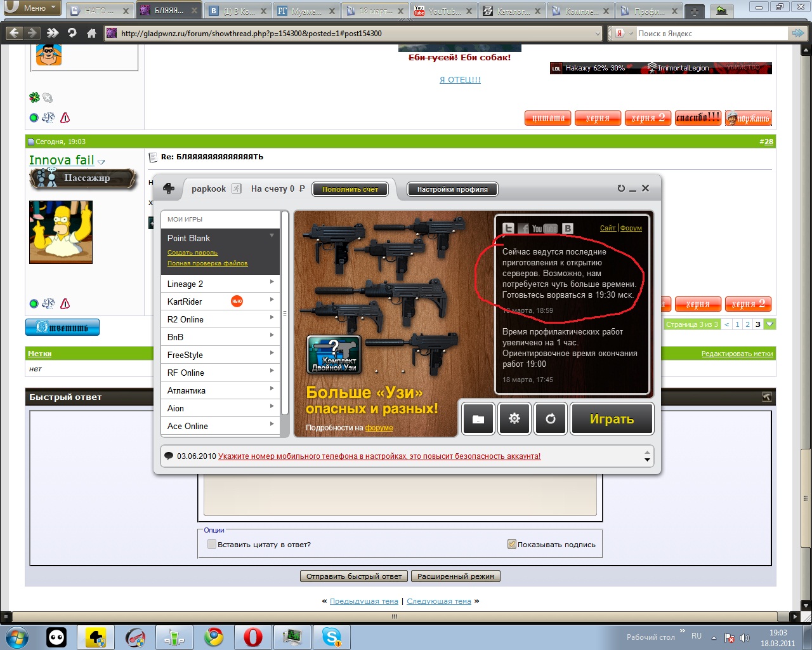This screenshot has height=650, width=812.
Task: Open Google Chrome from the taskbar
Action: [x=214, y=637]
